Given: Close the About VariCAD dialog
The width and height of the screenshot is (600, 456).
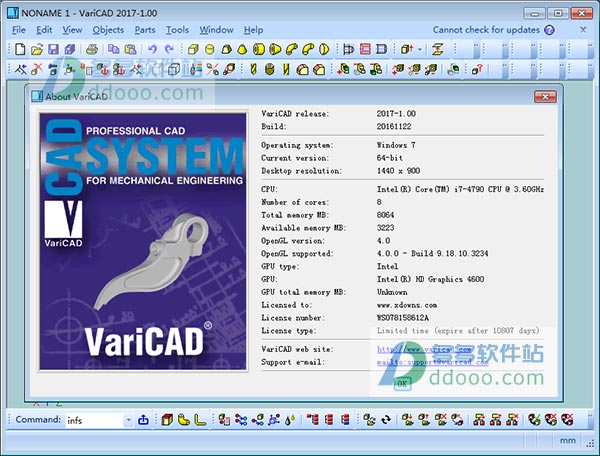Looking at the screenshot, I should (x=545, y=96).
